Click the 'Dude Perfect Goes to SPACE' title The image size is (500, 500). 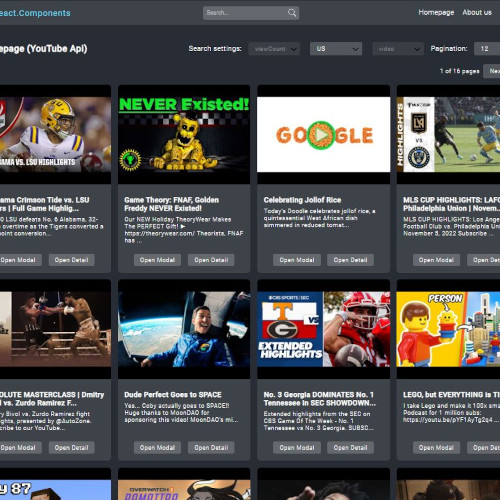[x=173, y=395]
